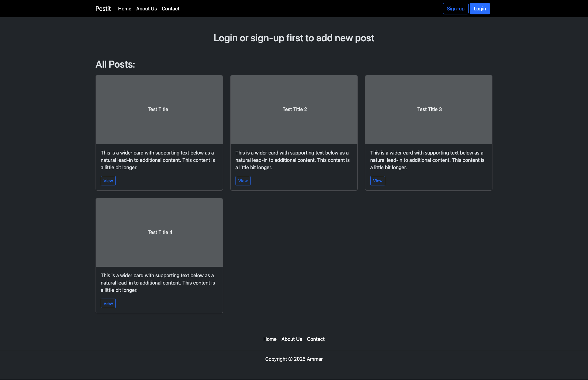Click the Postit brand logo
The image size is (588, 380).
click(x=103, y=9)
